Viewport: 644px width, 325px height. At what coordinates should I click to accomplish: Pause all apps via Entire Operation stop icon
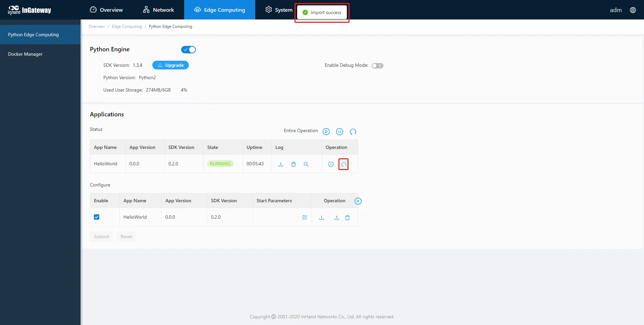[339, 131]
